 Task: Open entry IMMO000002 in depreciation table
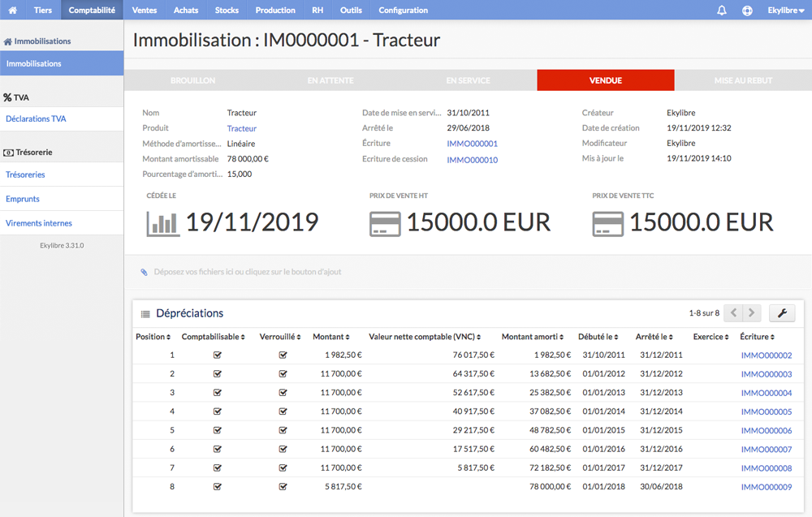click(x=767, y=355)
